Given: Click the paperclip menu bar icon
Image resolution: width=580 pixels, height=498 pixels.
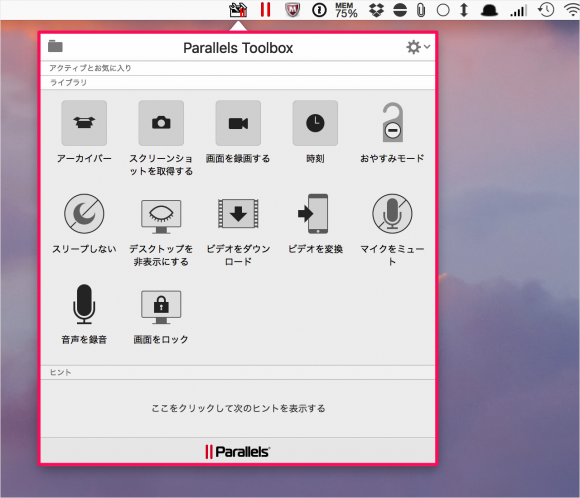Looking at the screenshot, I should tap(421, 10).
